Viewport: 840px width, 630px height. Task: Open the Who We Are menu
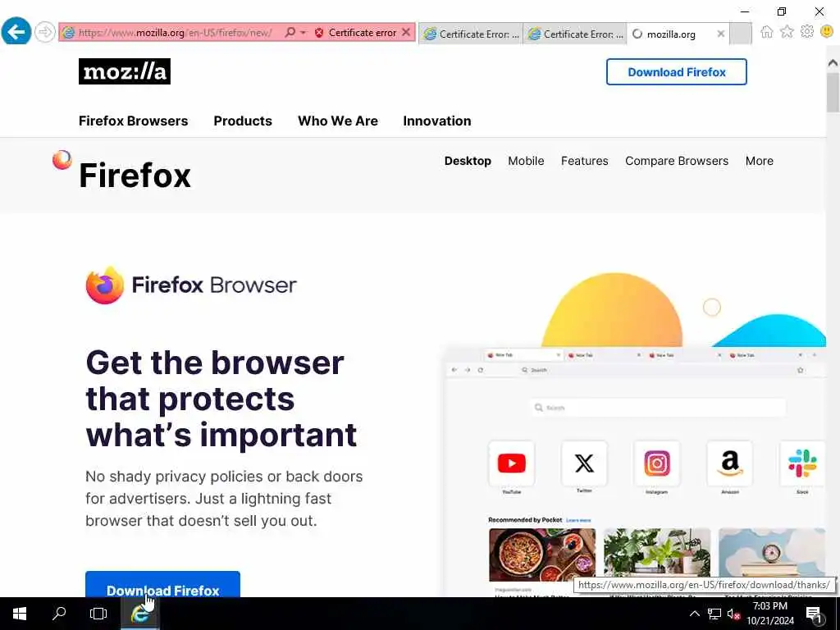337,121
